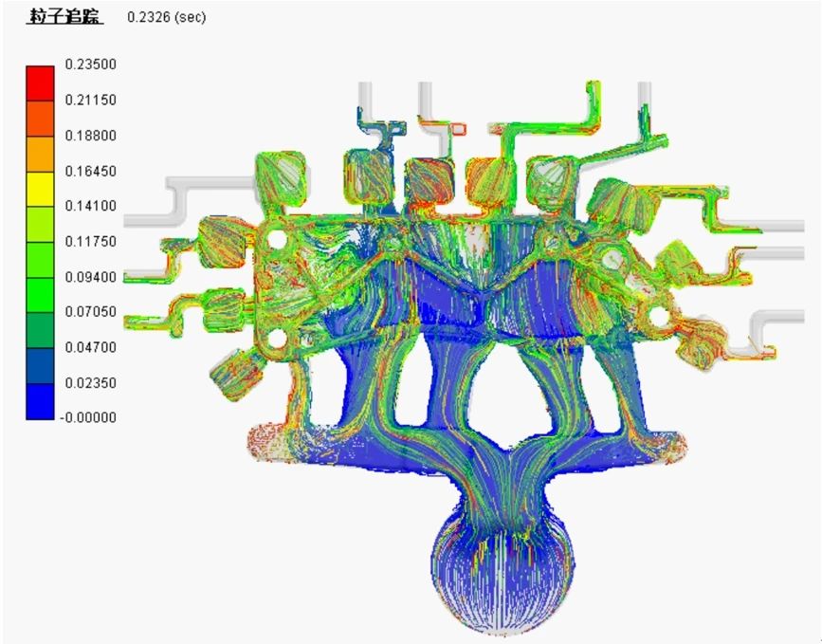This screenshot has width=822, height=644.
Task: Click the 0.23500 legend maximum value
Action: 89,64
